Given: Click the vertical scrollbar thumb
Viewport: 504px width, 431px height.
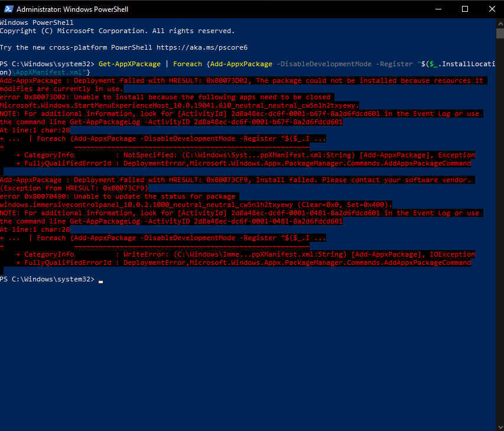Looking at the screenshot, I should tap(500, 34).
